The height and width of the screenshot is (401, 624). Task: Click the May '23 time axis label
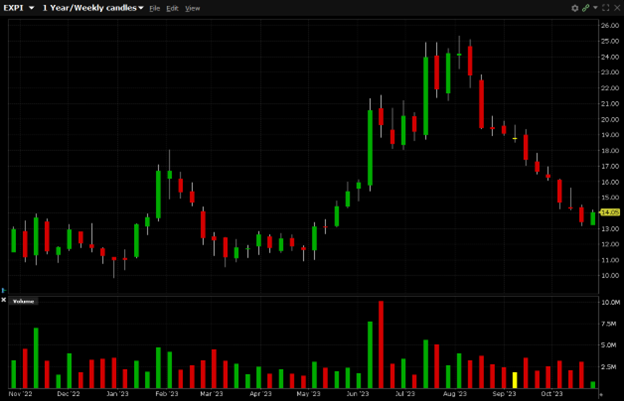coord(308,394)
